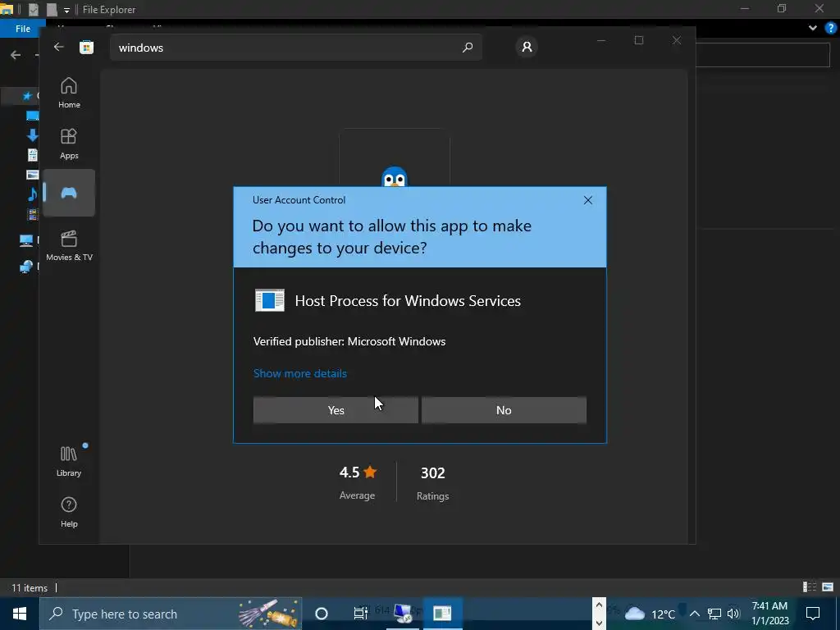Open network icon in system tray
The image size is (840, 630).
point(714,614)
